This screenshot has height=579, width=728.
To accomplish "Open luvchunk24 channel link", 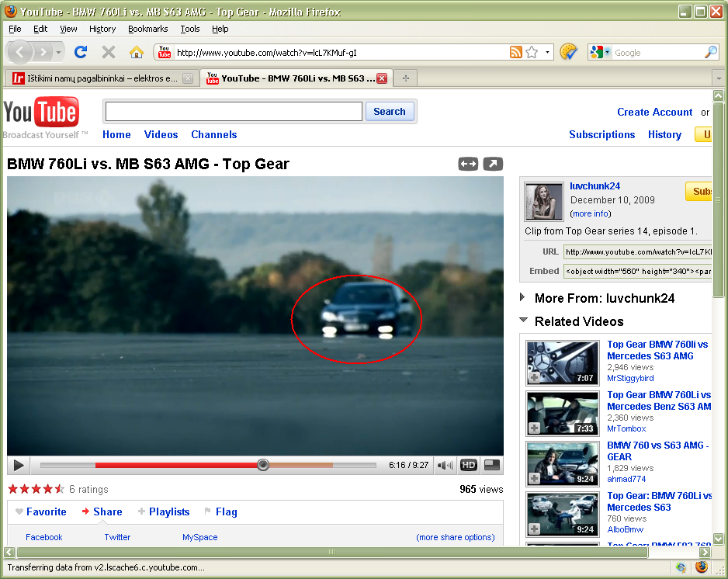I will (595, 186).
